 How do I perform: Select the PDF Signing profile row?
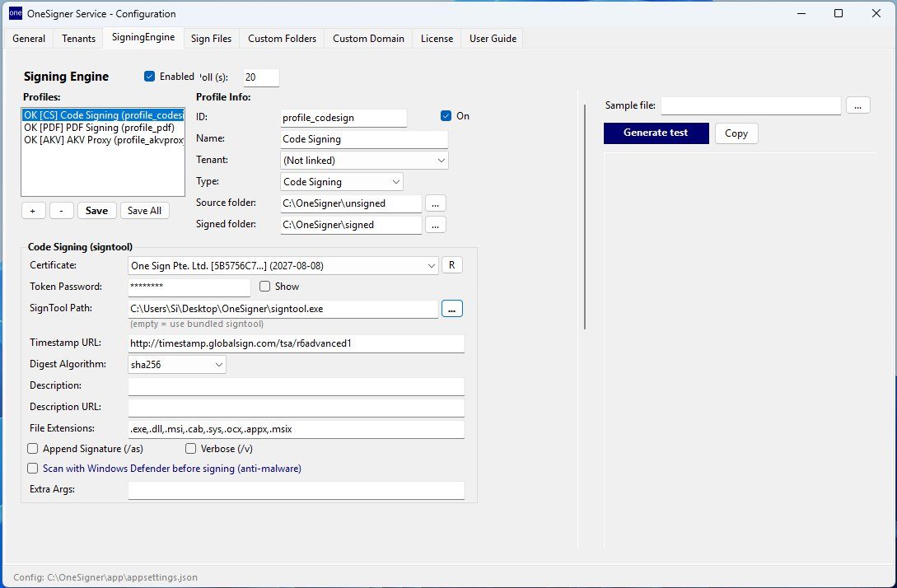[103, 128]
